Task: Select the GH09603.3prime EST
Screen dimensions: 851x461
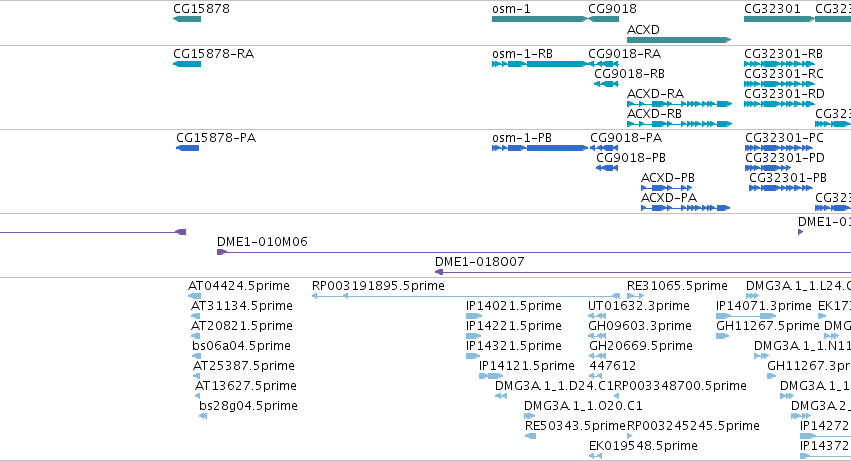Action: coord(597,336)
